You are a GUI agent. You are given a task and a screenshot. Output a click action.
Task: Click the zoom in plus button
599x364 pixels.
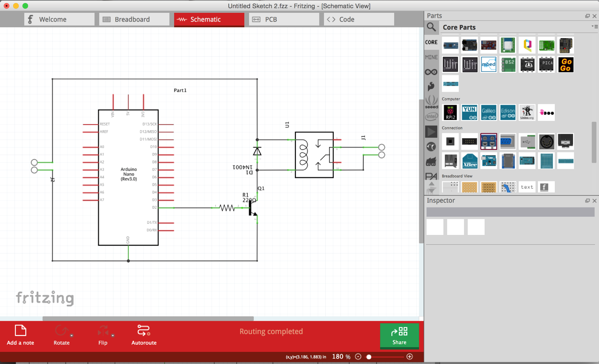click(x=410, y=357)
